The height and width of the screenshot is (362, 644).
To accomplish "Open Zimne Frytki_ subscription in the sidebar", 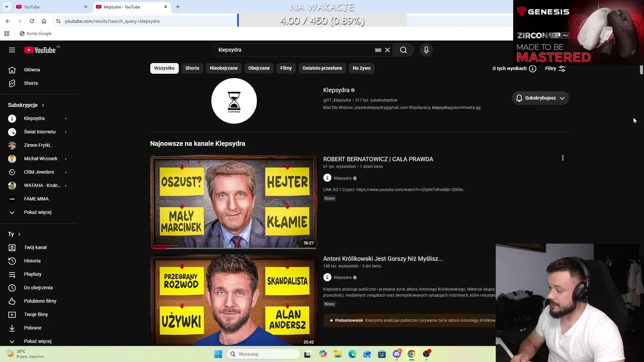I will tap(37, 145).
